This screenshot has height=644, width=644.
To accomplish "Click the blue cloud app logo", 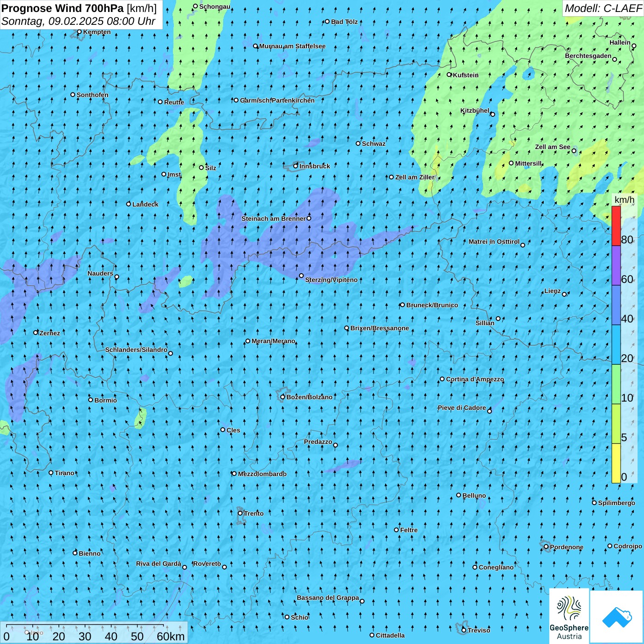I will [x=617, y=617].
